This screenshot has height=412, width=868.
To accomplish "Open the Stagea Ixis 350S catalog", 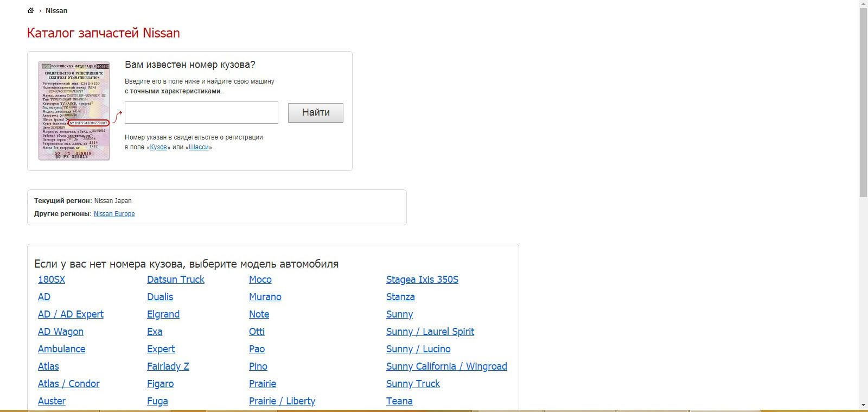I will [422, 280].
